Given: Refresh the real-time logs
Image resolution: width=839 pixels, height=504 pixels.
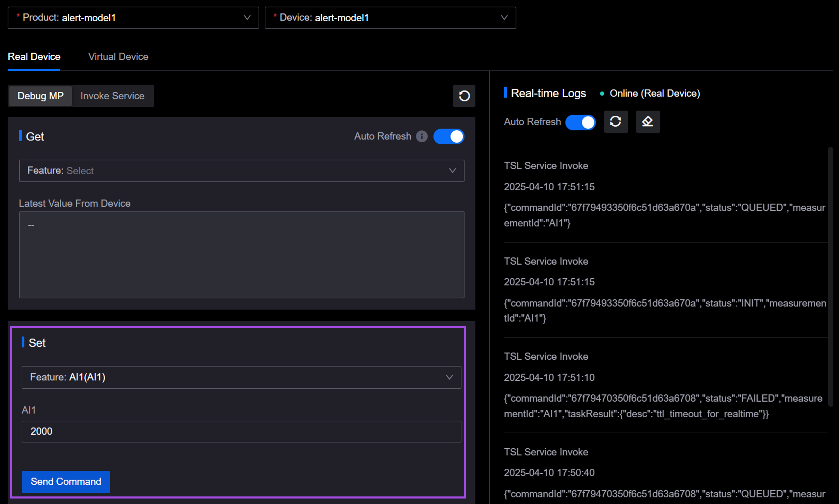Looking at the screenshot, I should click(615, 122).
